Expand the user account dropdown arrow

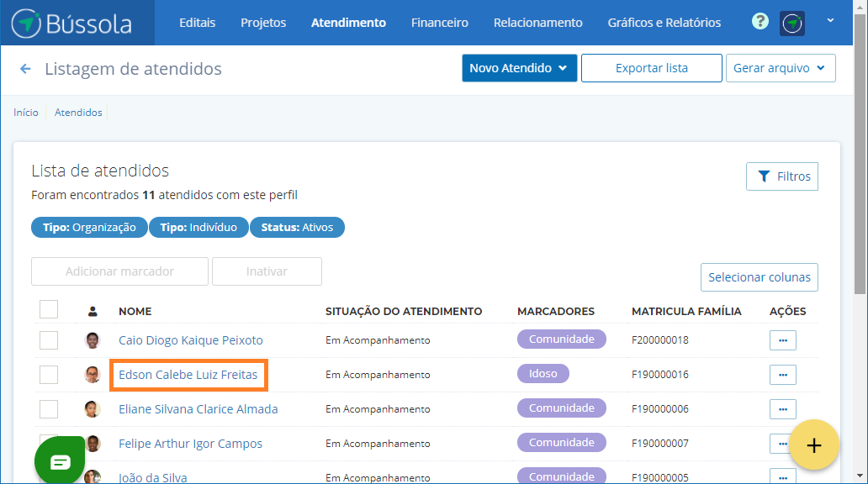point(830,20)
